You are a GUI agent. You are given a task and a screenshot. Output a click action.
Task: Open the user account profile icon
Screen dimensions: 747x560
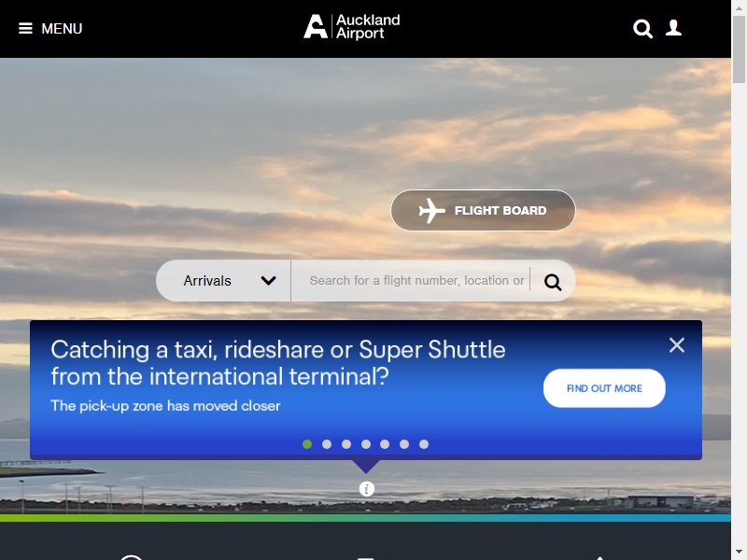click(x=673, y=28)
